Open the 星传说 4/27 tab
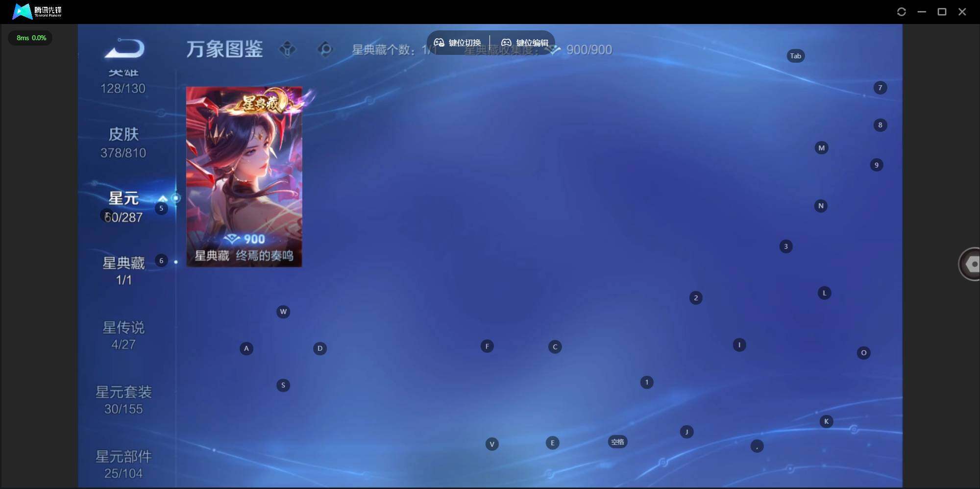The height and width of the screenshot is (489, 980). coord(123,335)
